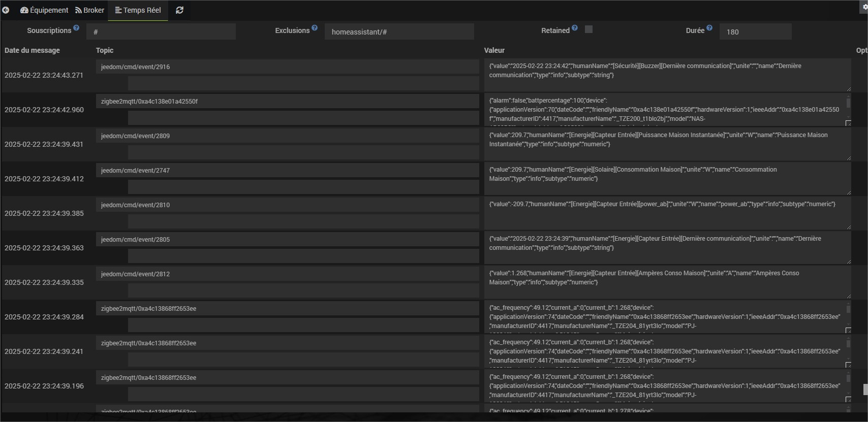Click the help icon next to Durée
Image resolution: width=868 pixels, height=422 pixels.
click(709, 28)
